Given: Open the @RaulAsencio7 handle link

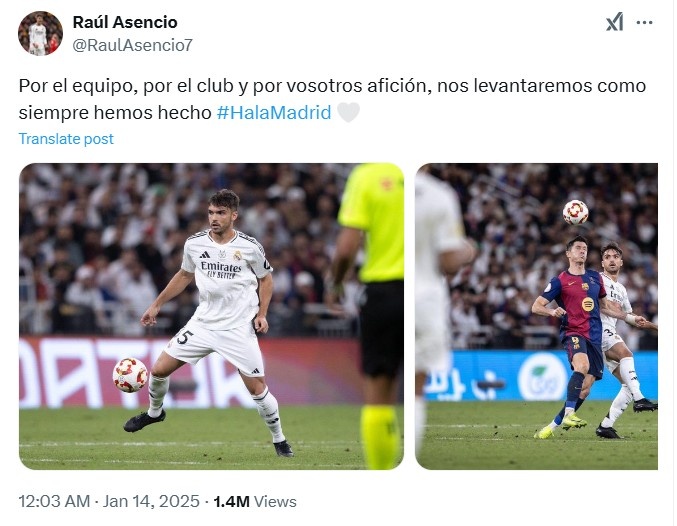Looking at the screenshot, I should (132, 45).
